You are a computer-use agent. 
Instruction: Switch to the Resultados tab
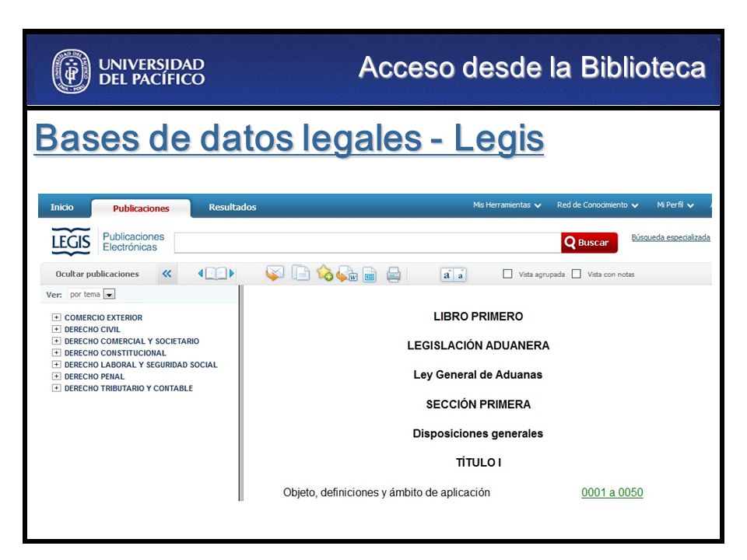point(233,207)
